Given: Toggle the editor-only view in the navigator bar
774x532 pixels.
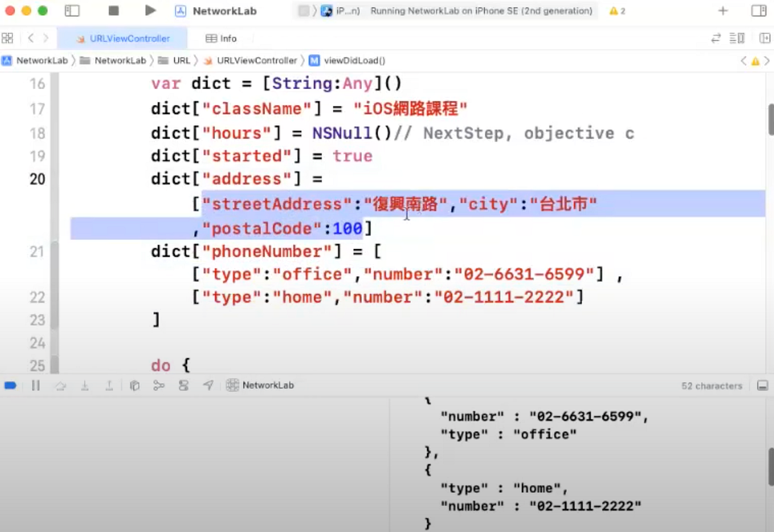Looking at the screenshot, I should (x=8, y=39).
